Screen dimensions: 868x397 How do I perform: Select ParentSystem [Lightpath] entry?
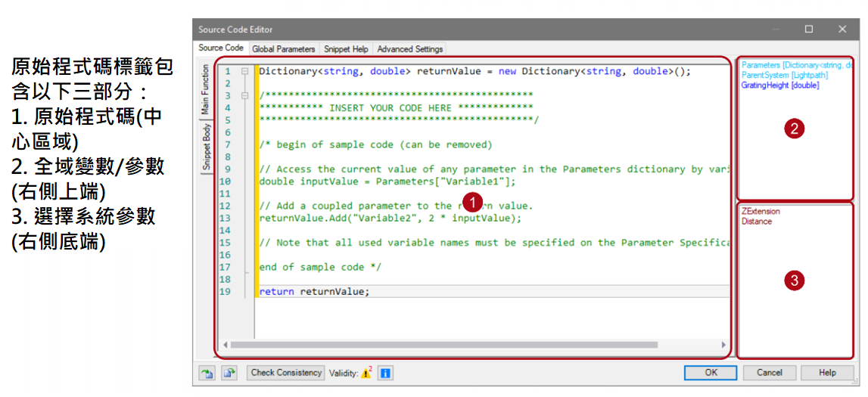pos(785,75)
